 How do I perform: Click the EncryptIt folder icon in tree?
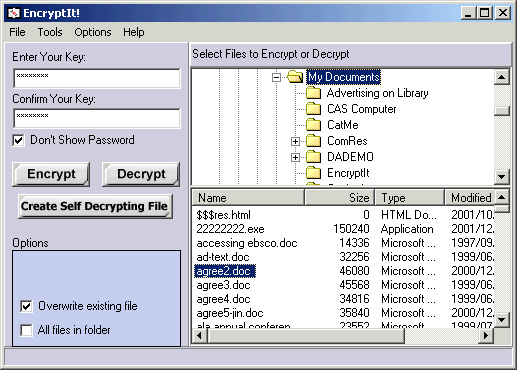coord(313,173)
